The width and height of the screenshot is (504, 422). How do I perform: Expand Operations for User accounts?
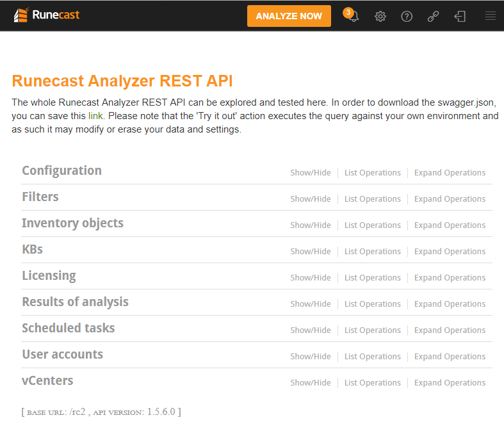click(450, 357)
